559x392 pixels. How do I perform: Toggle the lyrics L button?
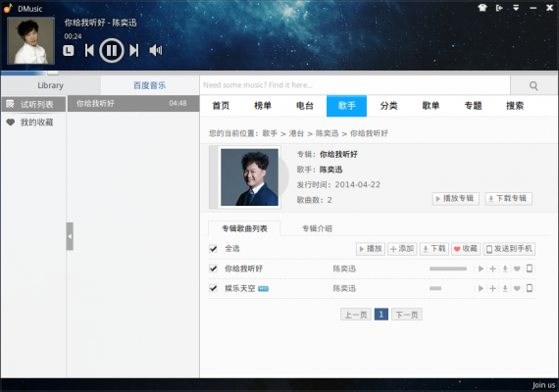tap(69, 51)
